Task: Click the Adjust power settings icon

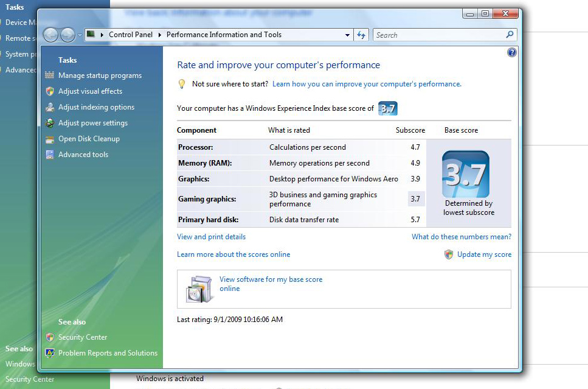Action: (x=49, y=123)
